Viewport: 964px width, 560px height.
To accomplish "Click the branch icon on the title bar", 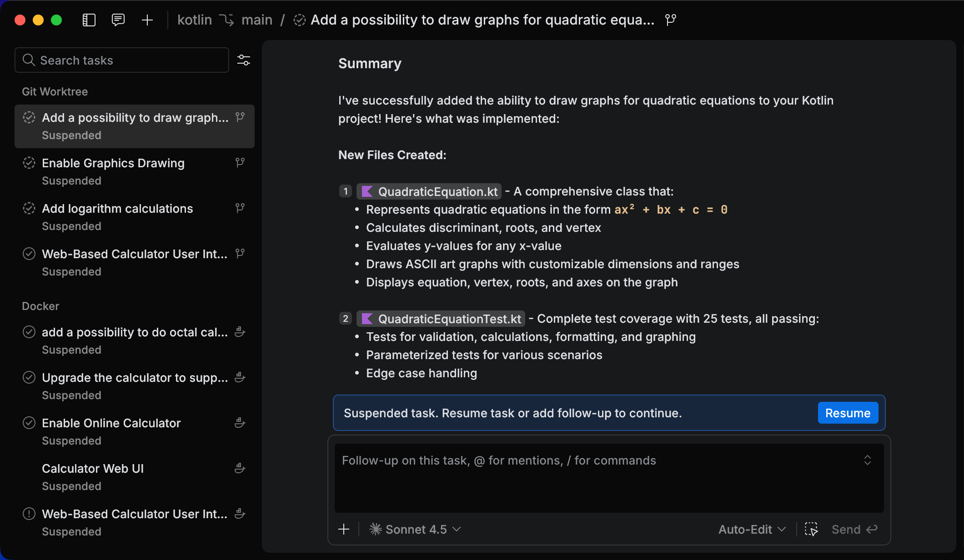I will point(670,20).
